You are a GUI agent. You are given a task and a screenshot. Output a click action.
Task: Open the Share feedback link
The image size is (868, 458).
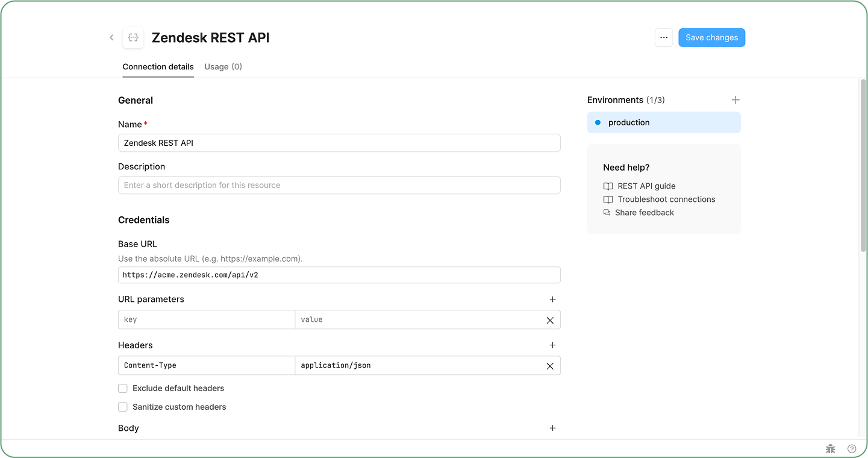(645, 213)
